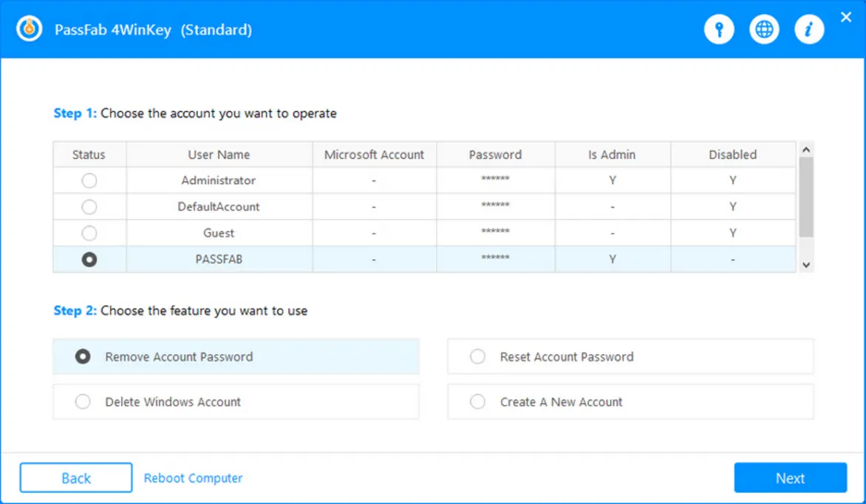The height and width of the screenshot is (504, 866).
Task: Select Remove Account Password feature
Action: pyautogui.click(x=81, y=356)
